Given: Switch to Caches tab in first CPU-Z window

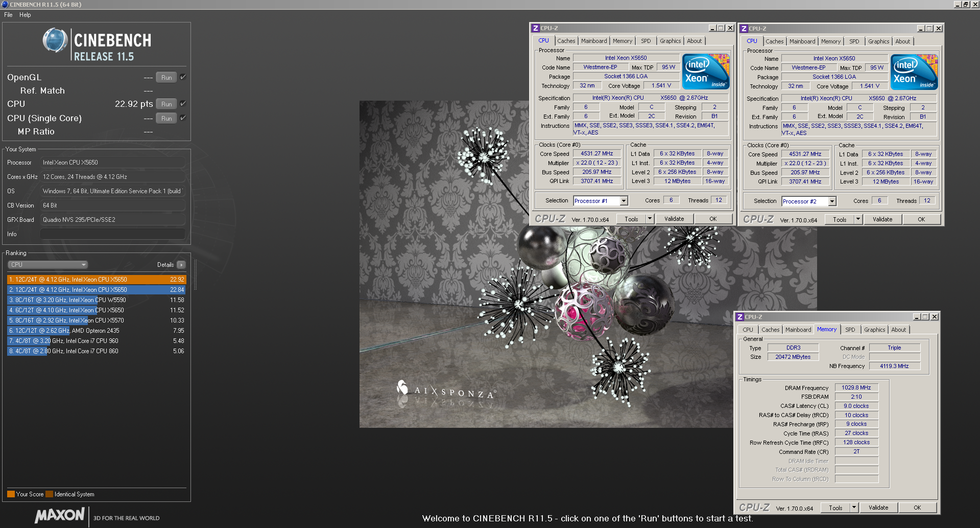Looking at the screenshot, I should [566, 41].
